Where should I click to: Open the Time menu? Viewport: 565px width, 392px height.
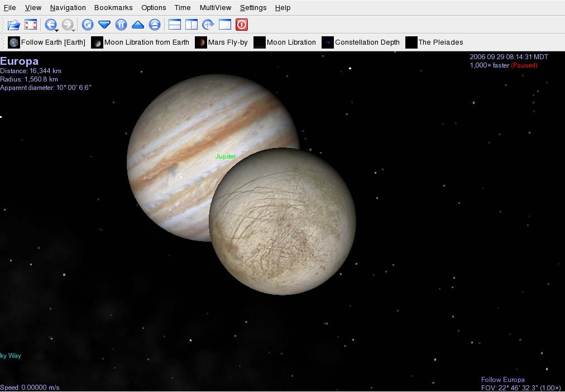coord(183,8)
